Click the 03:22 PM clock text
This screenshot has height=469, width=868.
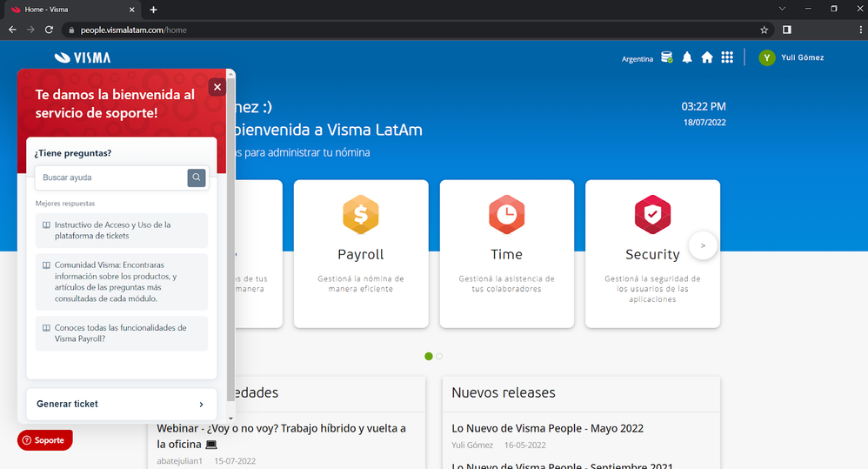[x=703, y=106]
